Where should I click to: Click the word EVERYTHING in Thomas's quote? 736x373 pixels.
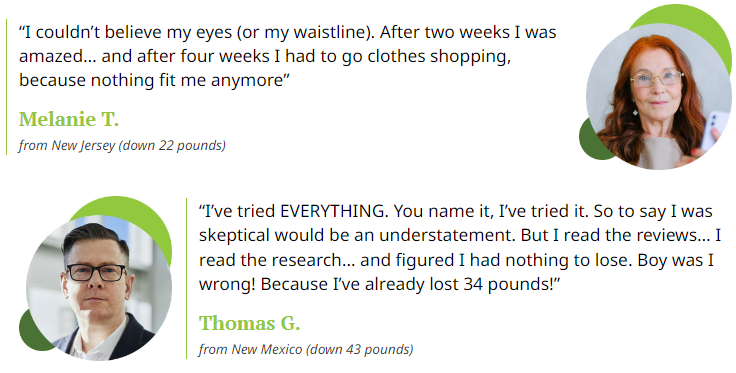[334, 211]
